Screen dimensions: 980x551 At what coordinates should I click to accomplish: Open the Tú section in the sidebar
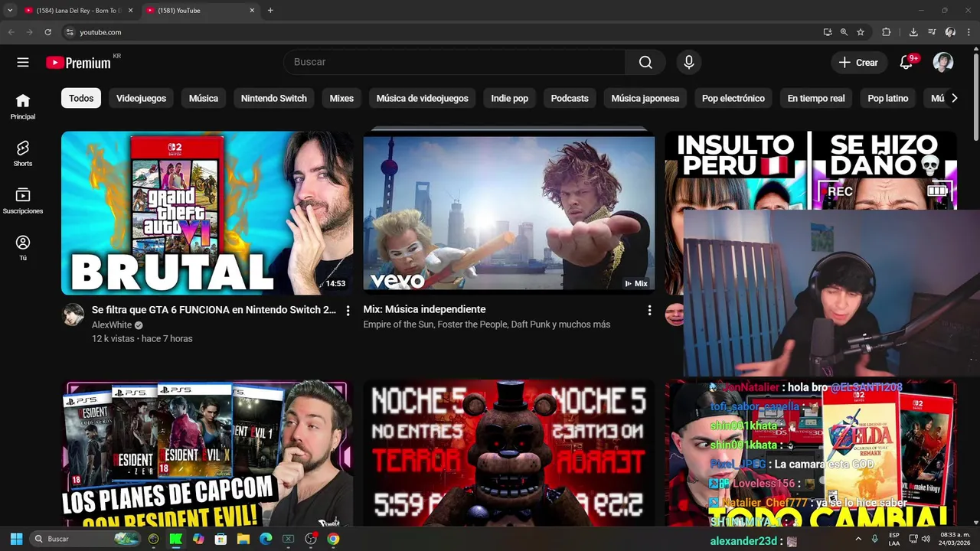pos(23,248)
